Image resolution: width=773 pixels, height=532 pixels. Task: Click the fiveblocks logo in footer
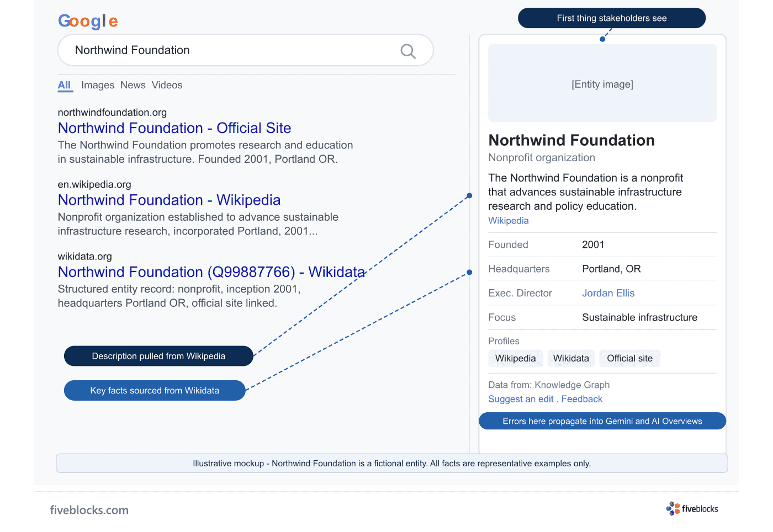click(692, 509)
